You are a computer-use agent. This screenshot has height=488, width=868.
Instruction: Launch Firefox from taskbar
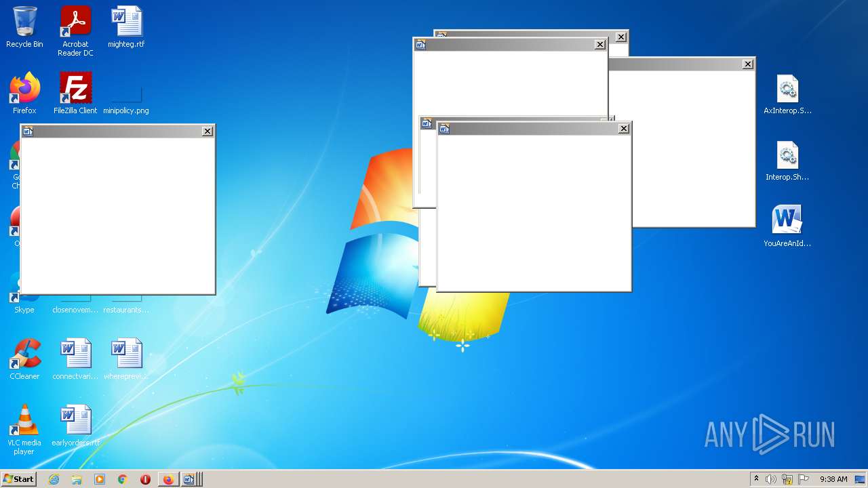(x=168, y=479)
